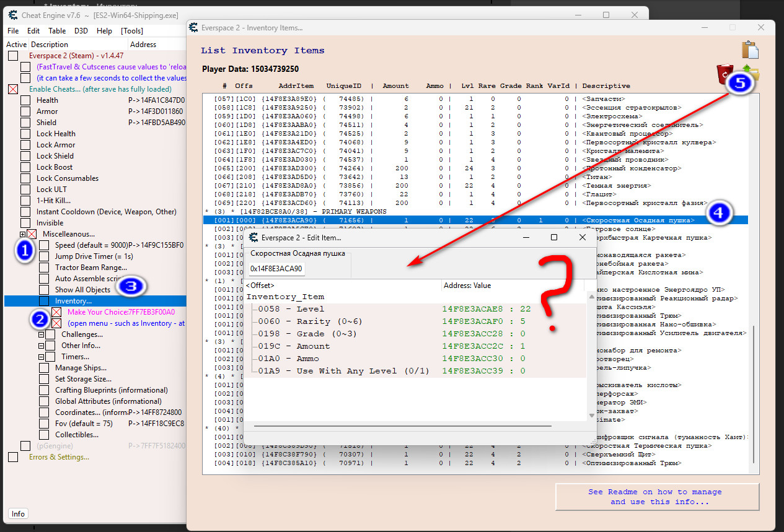Toggle the Show All Objects checkbox
The width and height of the screenshot is (784, 532).
coord(44,290)
